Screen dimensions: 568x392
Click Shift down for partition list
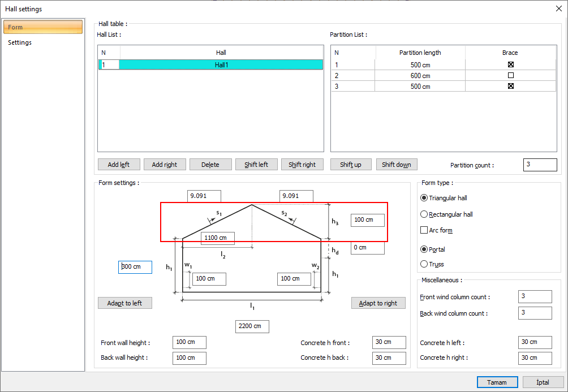pyautogui.click(x=396, y=165)
